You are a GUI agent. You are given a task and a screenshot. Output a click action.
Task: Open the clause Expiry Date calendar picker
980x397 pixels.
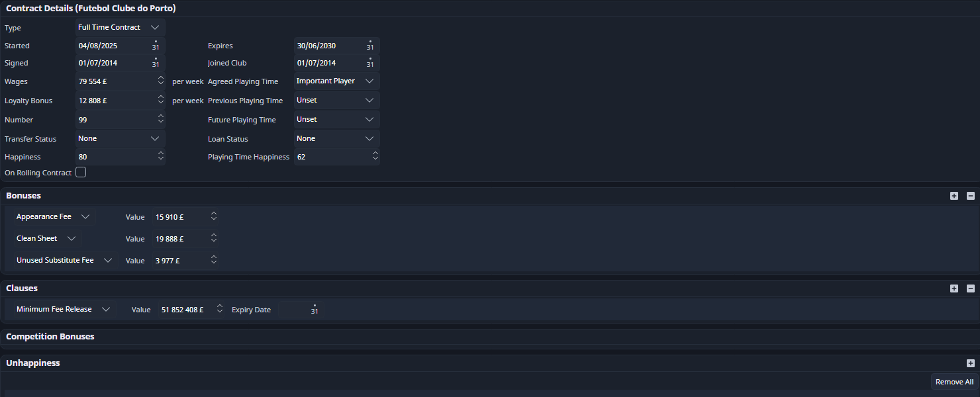(x=315, y=310)
